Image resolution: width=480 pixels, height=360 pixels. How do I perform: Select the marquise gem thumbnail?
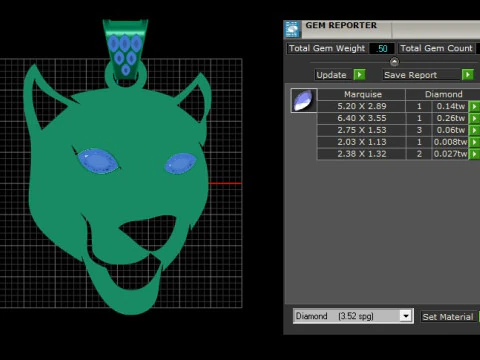(304, 100)
